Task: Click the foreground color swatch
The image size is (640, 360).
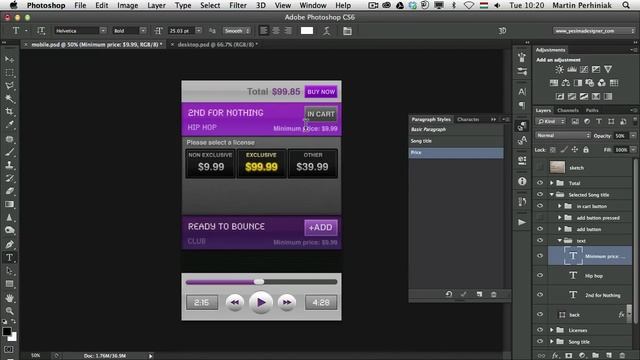Action: [x=6, y=331]
